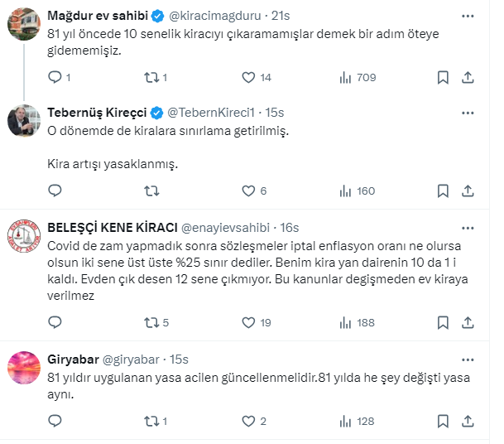Screen dimensions: 504x444
Task: Retweet Giryabar's tweet
Action: point(151,421)
